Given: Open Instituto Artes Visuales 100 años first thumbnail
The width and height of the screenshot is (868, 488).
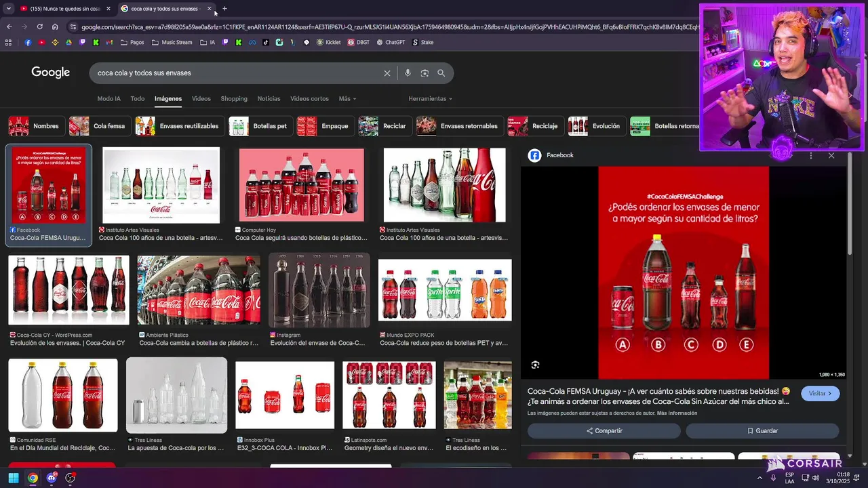Looking at the screenshot, I should click(x=161, y=185).
